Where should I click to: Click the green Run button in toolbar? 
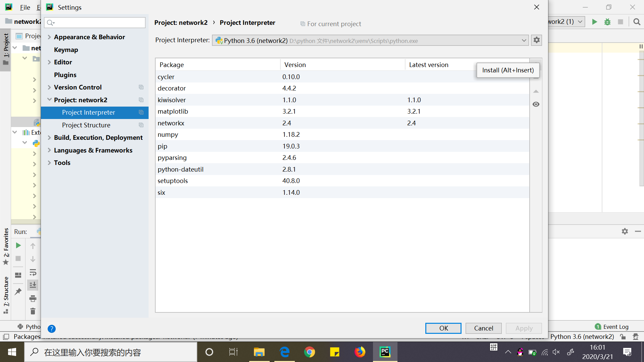(x=594, y=22)
